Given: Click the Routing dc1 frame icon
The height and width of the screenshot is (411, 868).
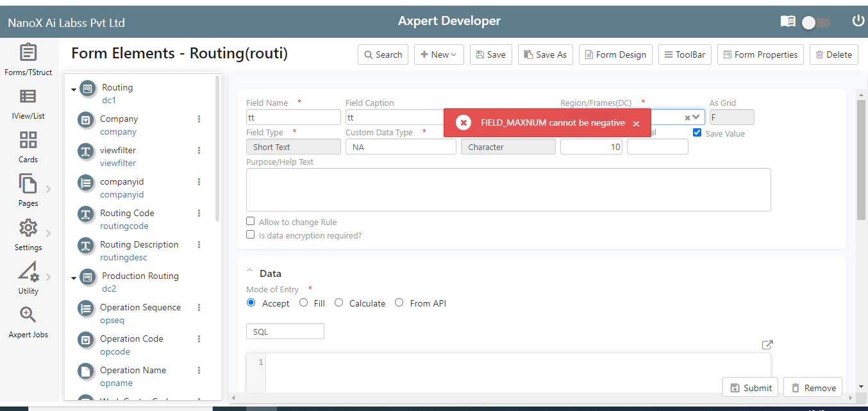Looking at the screenshot, I should (x=88, y=89).
